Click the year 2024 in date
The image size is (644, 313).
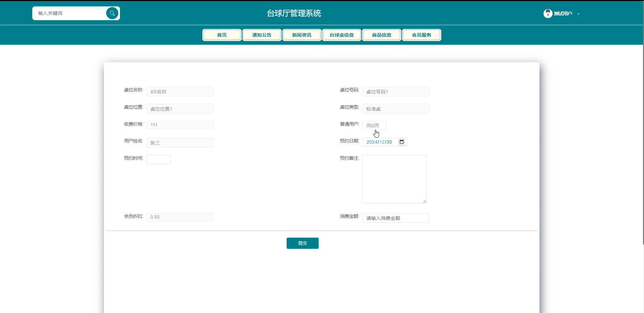(372, 142)
